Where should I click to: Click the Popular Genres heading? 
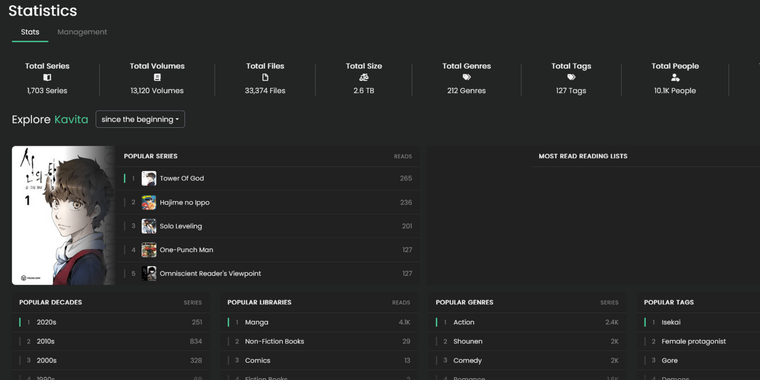tap(464, 302)
